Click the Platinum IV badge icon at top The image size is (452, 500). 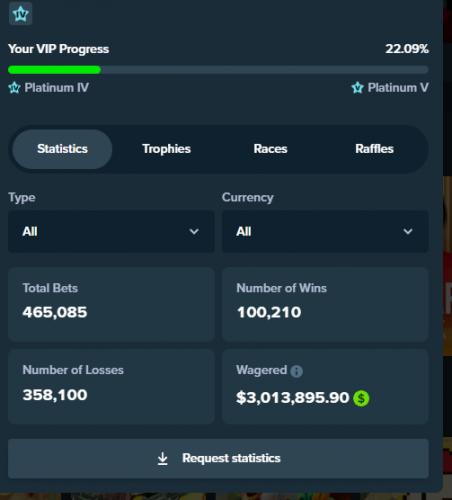pyautogui.click(x=20, y=13)
